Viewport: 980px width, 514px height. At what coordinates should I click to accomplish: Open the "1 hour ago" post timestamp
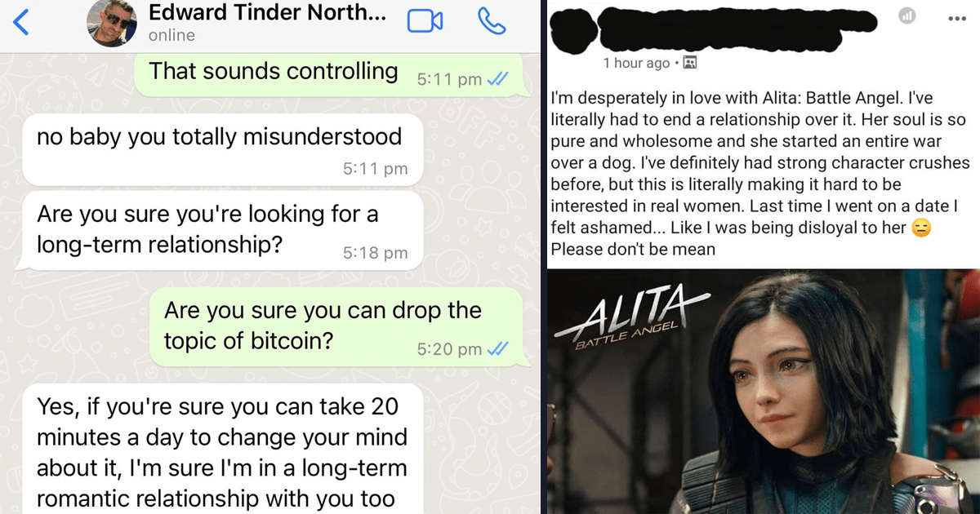(636, 64)
